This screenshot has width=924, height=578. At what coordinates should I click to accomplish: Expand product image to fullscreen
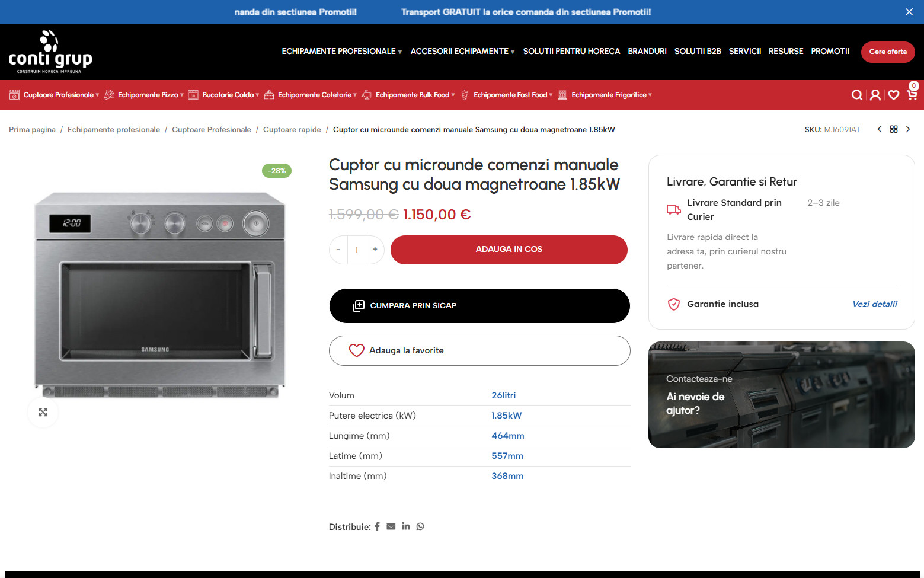(x=43, y=412)
